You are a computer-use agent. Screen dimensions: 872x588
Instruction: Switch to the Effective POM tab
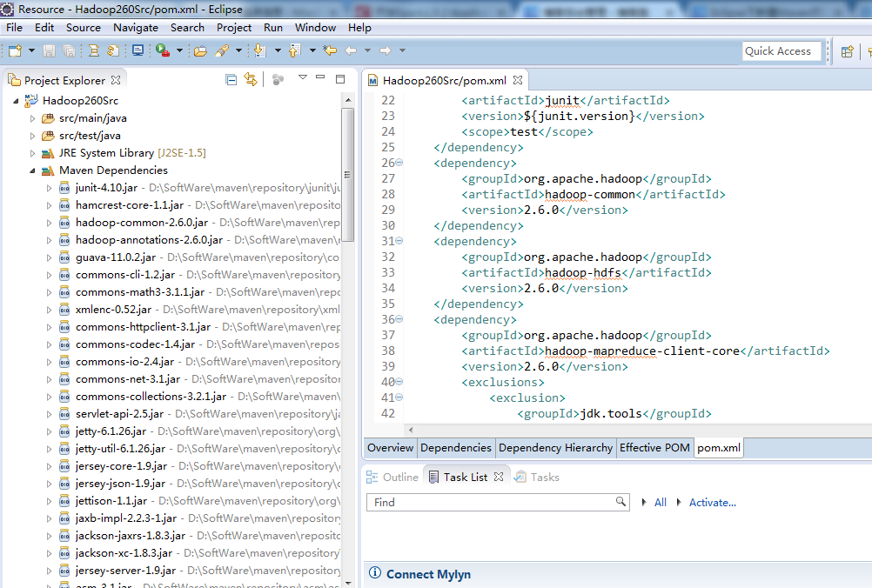654,448
